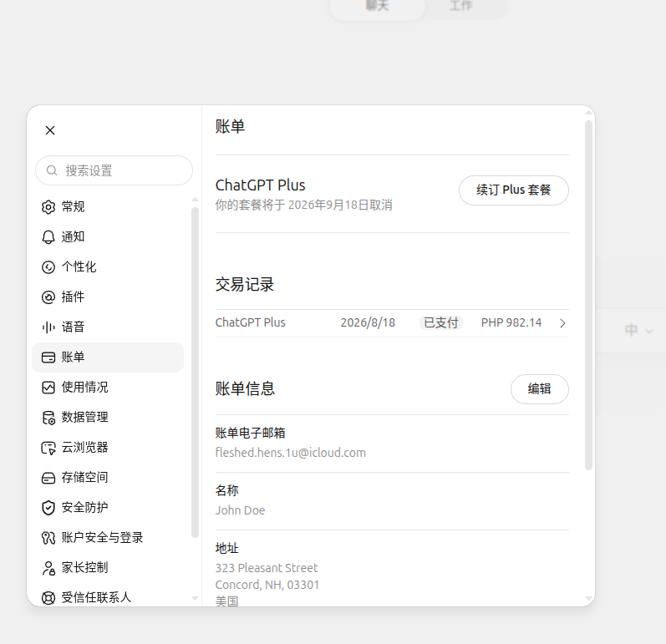This screenshot has height=644, width=666.
Task: Click the 语音 waveform icon
Action: pyautogui.click(x=48, y=327)
